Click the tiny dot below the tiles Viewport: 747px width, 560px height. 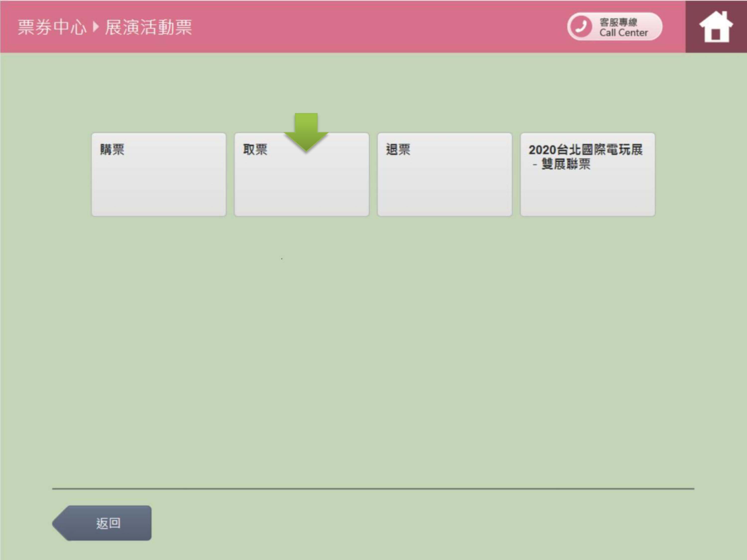coord(282,259)
